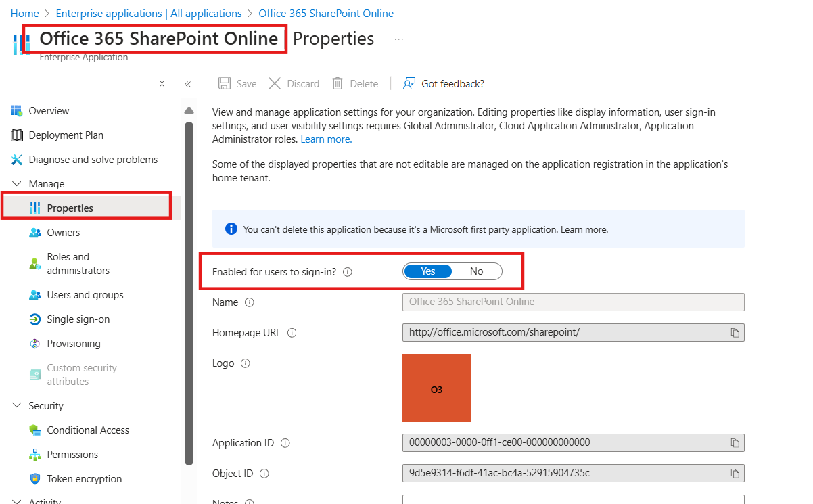Viewport: 813px width, 504px height.
Task: Go to Permissions page
Action: pyautogui.click(x=72, y=455)
